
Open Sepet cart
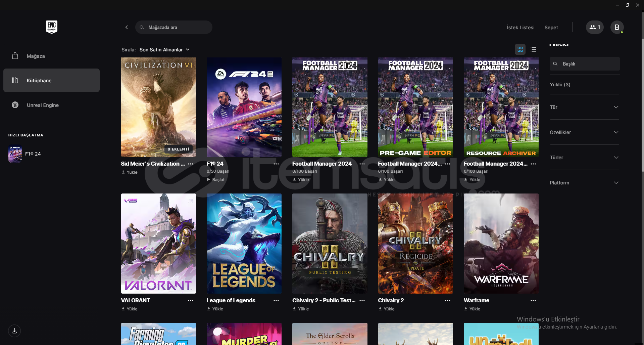[x=551, y=28]
